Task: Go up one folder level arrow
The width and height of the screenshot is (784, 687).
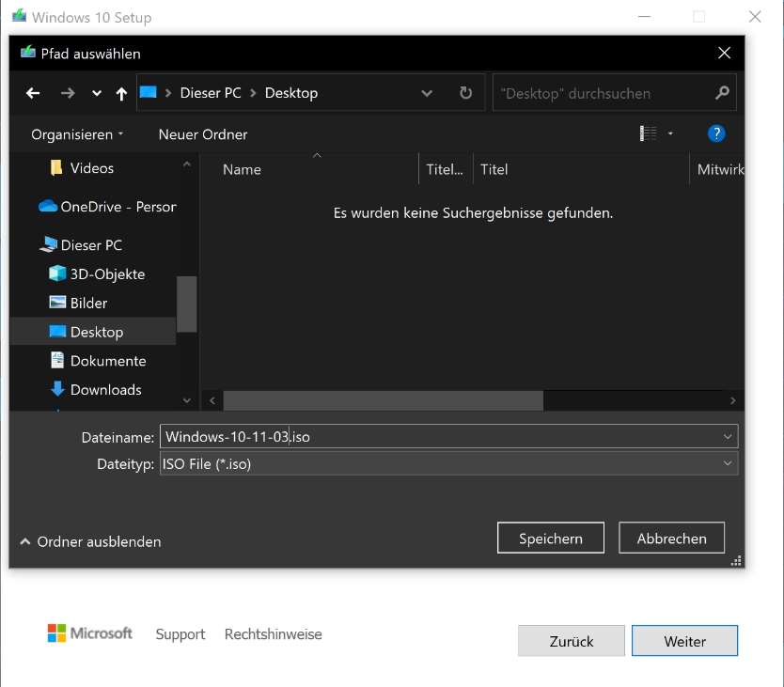Action: tap(121, 93)
